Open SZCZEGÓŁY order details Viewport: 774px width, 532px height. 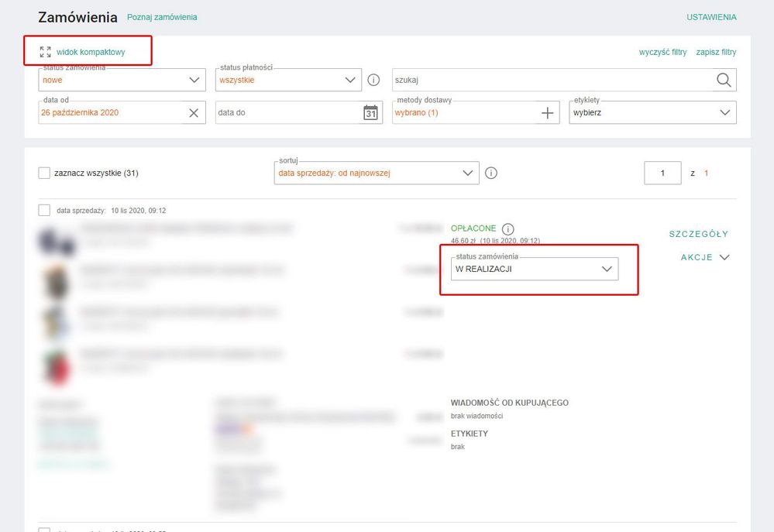698,234
